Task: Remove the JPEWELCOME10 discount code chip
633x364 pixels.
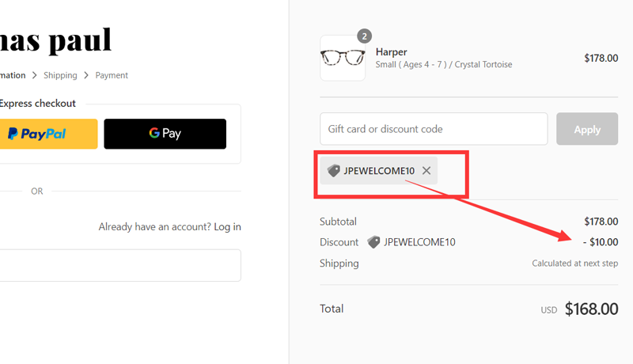Action: 426,171
